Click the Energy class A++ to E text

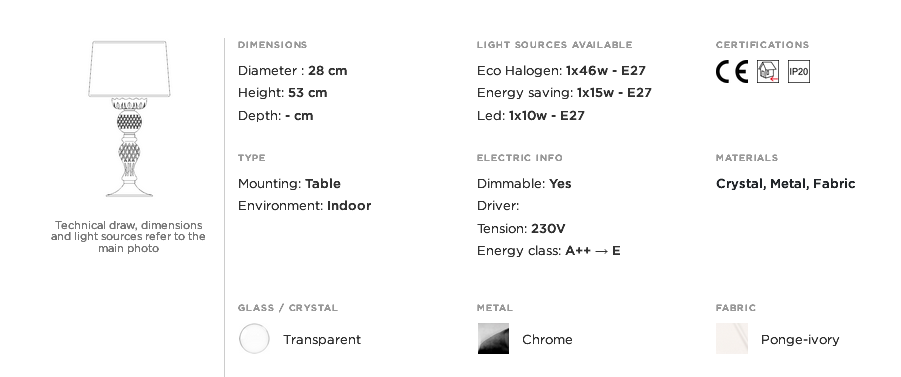549,251
